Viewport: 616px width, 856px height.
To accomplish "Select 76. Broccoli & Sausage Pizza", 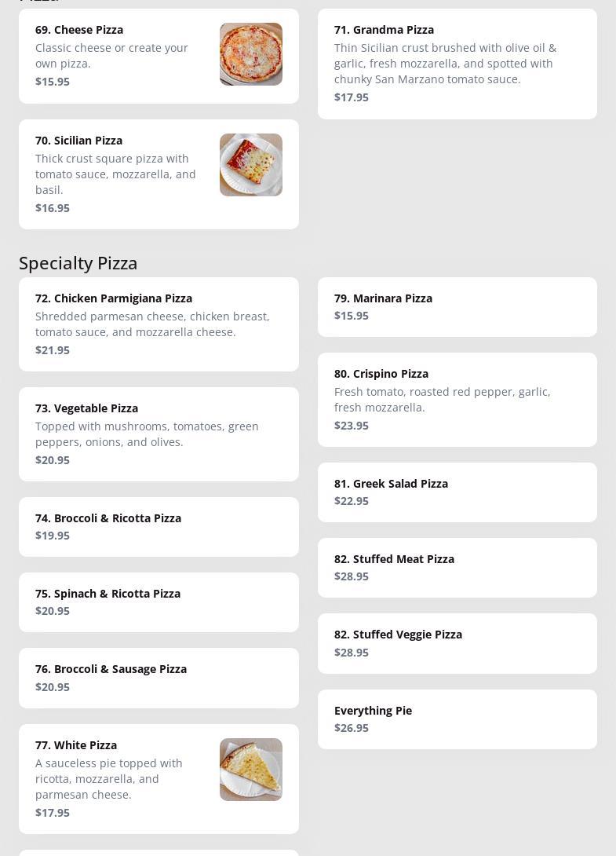I will (x=159, y=678).
